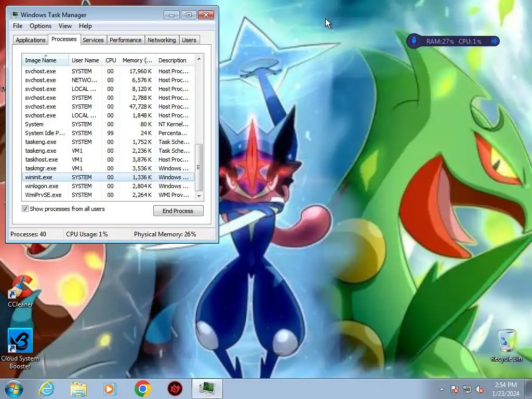Open the Recycle Bin icon

click(x=506, y=345)
